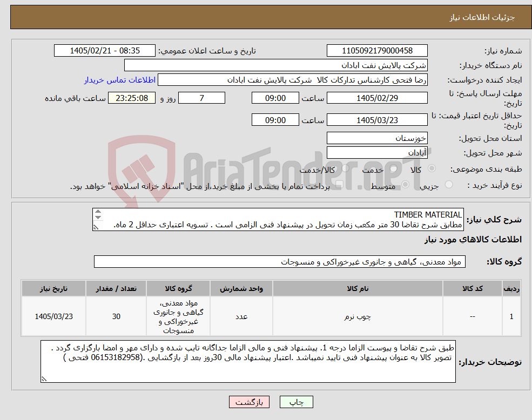Click the province field خوزستان

click(377, 138)
